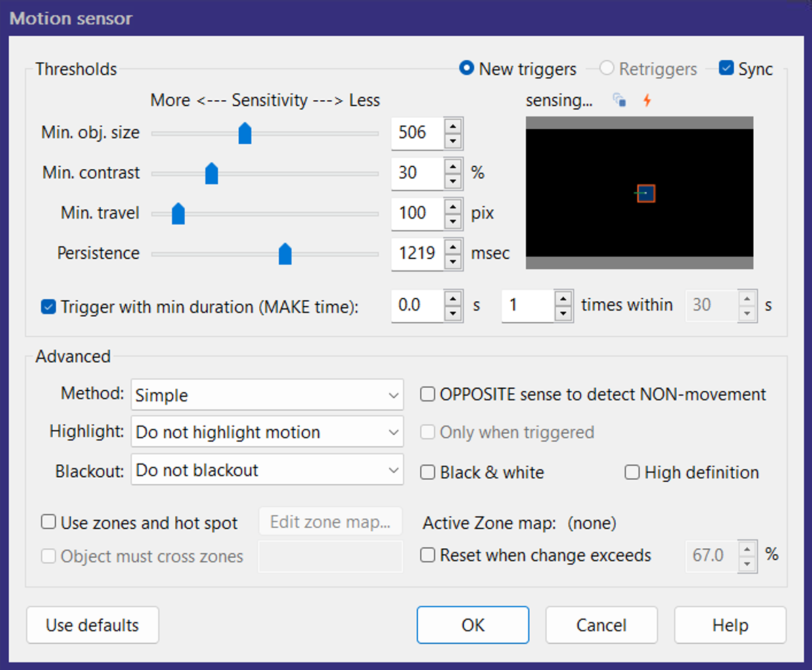Viewport: 812px width, 670px height.
Task: Increase Persistence msec with up arrow
Action: [453, 246]
